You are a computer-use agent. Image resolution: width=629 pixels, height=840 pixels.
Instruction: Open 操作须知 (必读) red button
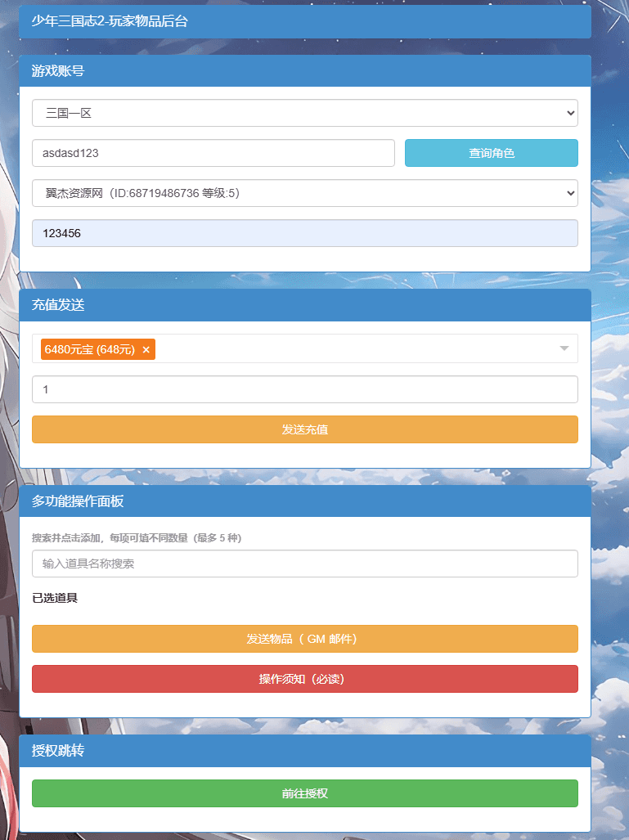pos(305,679)
